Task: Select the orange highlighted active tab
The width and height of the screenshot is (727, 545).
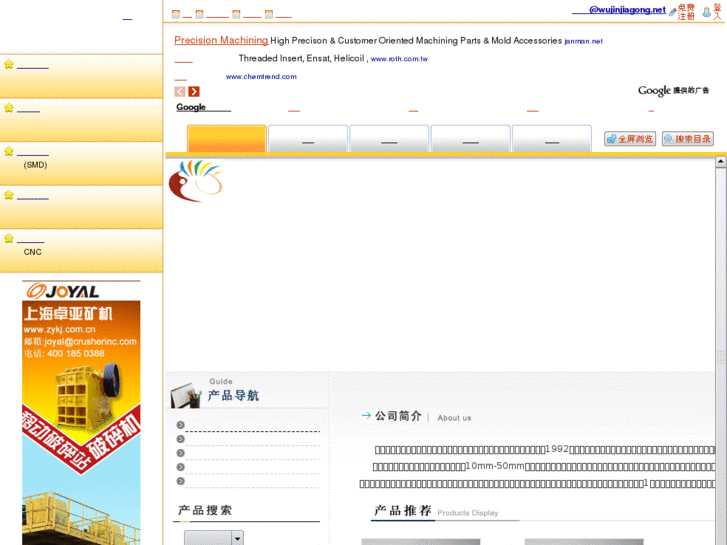Action: (227, 138)
